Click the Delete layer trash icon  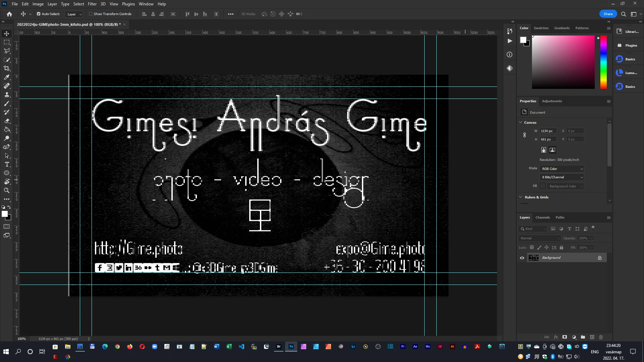click(x=601, y=337)
